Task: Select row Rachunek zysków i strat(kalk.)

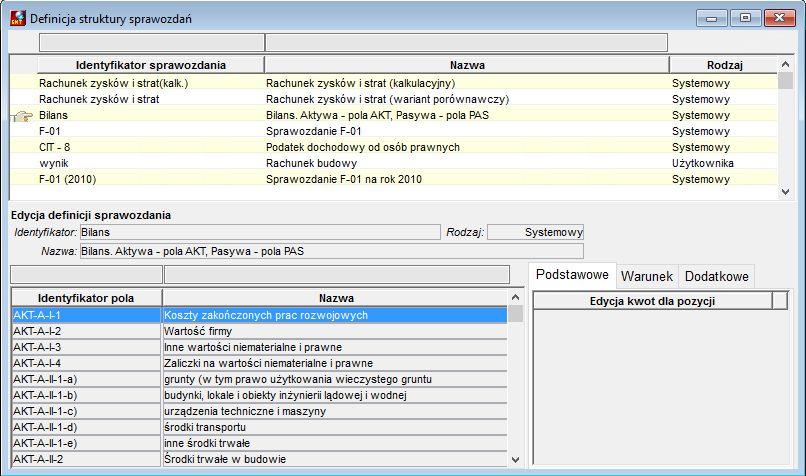Action: [x=394, y=83]
